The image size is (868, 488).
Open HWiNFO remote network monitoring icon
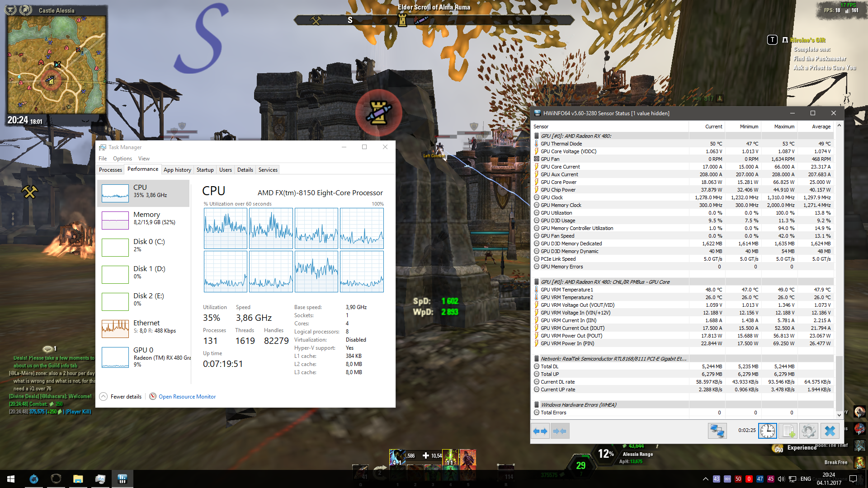(x=717, y=431)
